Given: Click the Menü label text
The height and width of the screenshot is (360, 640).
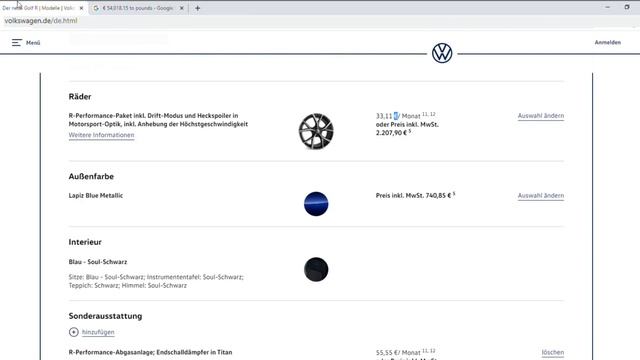Looking at the screenshot, I should [33, 43].
